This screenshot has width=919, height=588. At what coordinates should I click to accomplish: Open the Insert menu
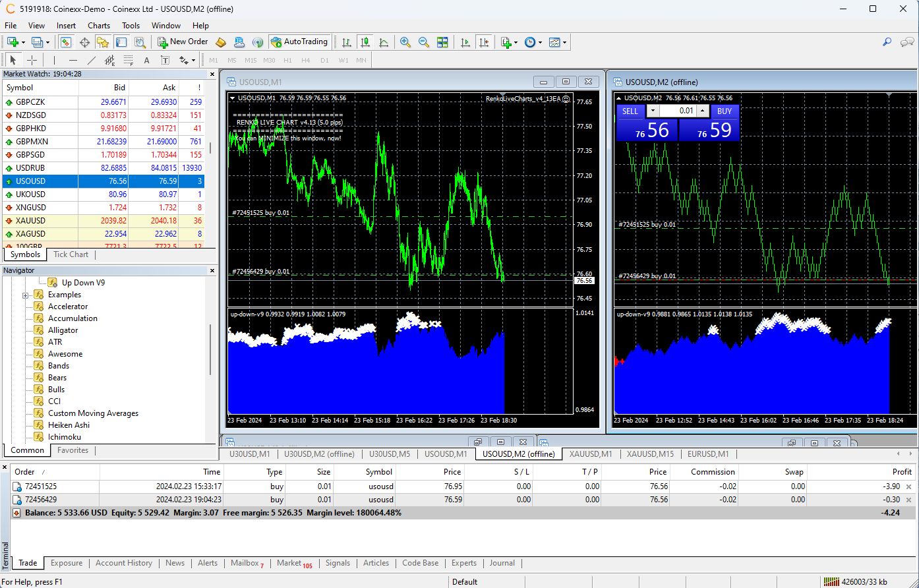click(66, 26)
